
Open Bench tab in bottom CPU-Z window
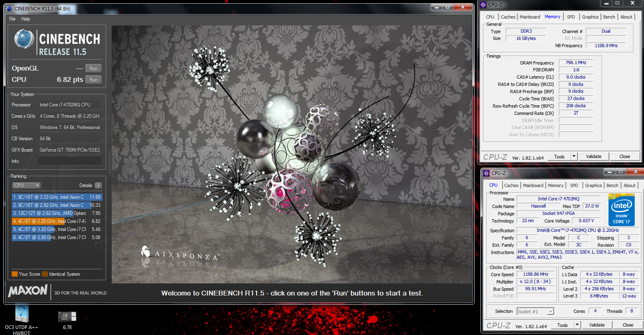point(612,185)
